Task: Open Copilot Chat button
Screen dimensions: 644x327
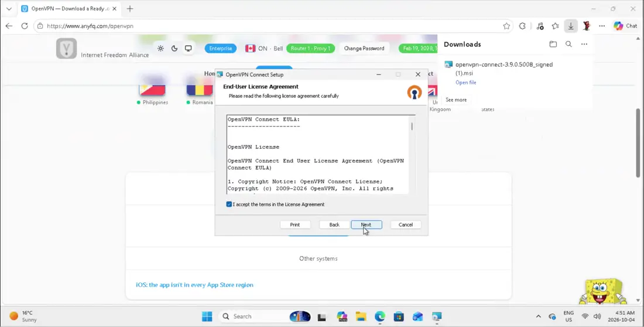Action: [625, 26]
